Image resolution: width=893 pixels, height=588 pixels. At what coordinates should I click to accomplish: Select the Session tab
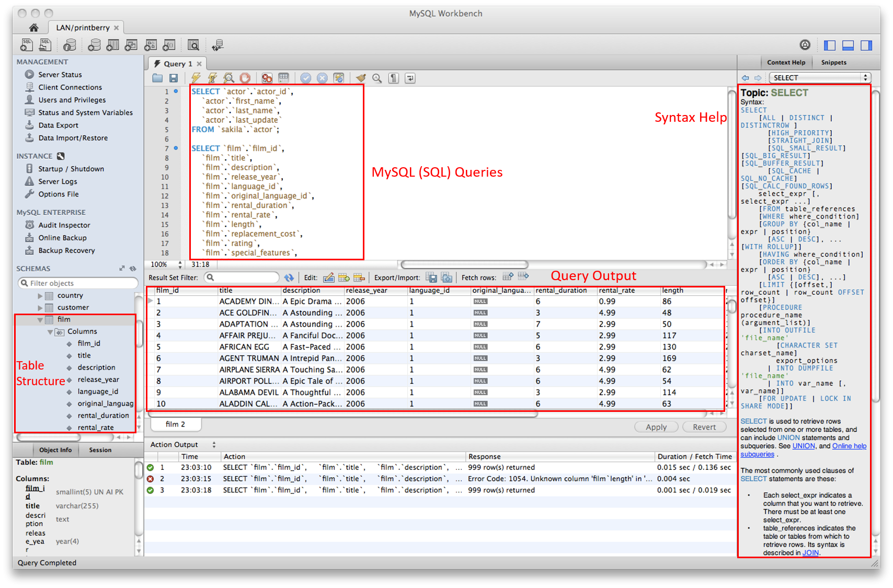pos(100,450)
